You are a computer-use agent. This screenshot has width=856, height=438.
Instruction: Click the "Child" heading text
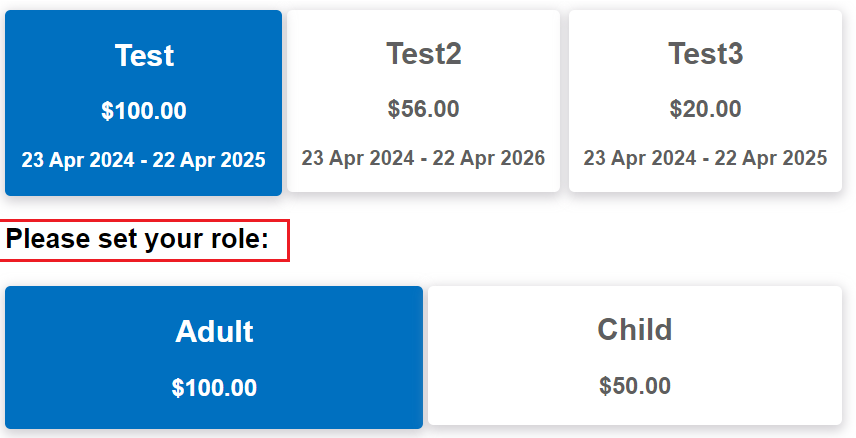(x=635, y=329)
